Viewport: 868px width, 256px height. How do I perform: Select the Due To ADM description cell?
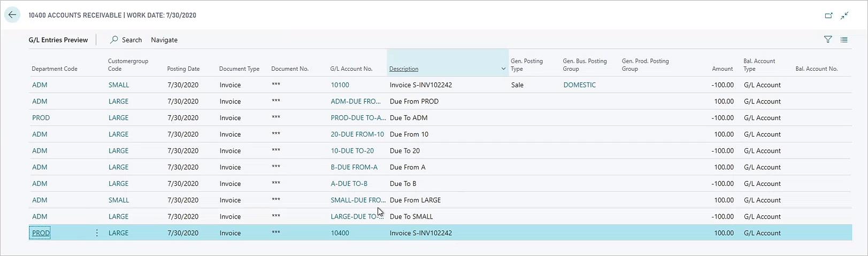tap(409, 118)
